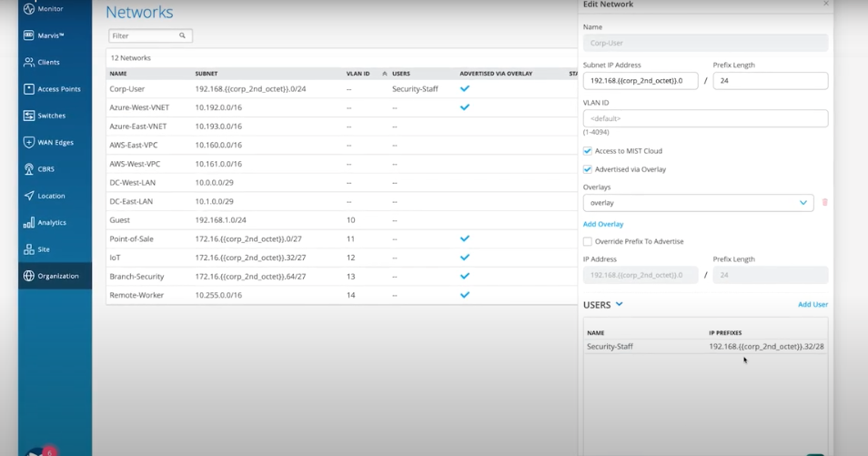
Task: Close the Edit Network panel
Action: pos(826,4)
